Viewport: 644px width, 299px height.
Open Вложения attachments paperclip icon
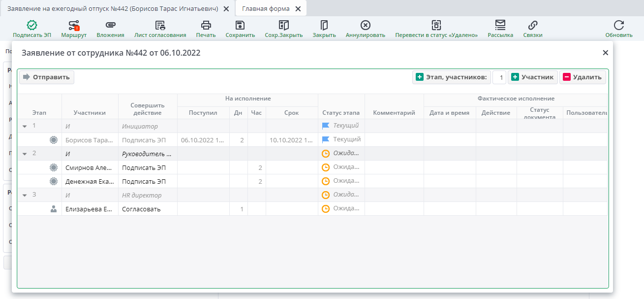(110, 26)
